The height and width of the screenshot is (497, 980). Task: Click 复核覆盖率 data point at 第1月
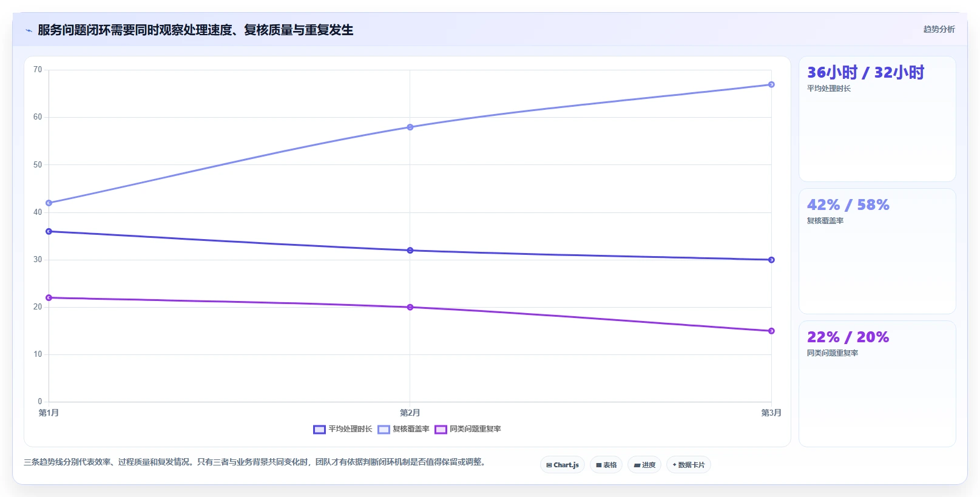49,203
